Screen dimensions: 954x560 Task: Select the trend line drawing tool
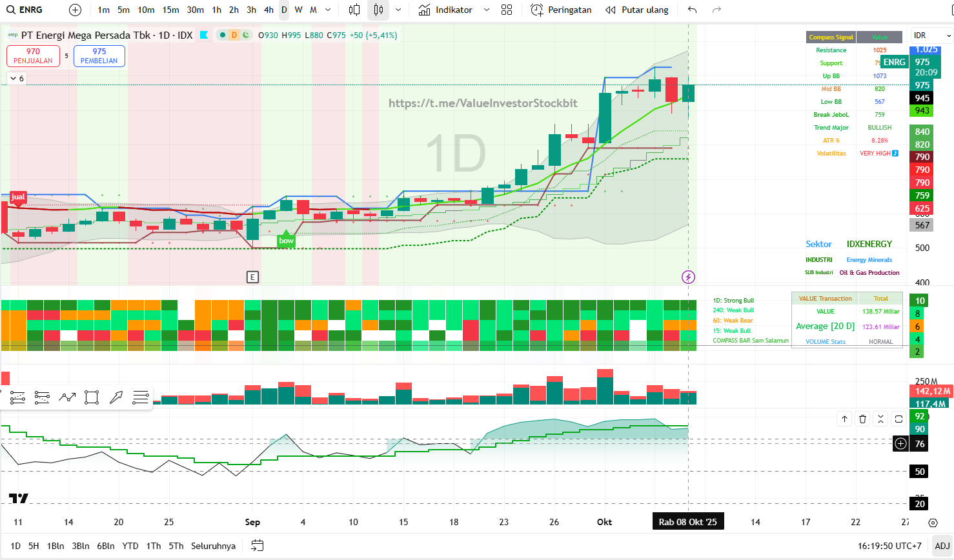point(17,397)
